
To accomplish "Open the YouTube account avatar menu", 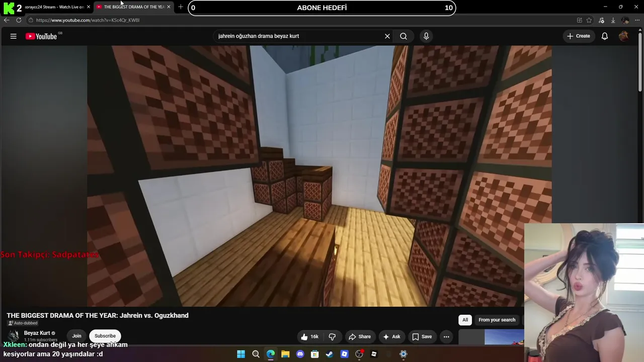I will pos(623,36).
